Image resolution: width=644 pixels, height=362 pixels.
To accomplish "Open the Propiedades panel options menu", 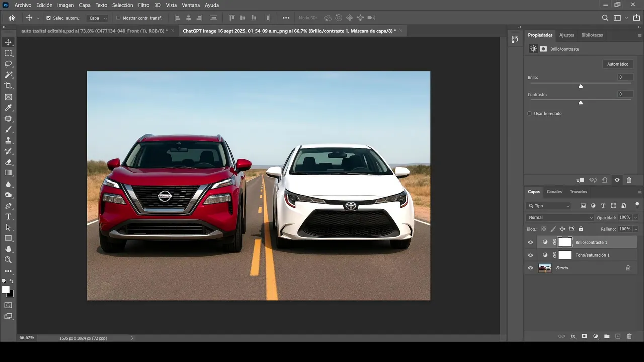I will (x=640, y=35).
